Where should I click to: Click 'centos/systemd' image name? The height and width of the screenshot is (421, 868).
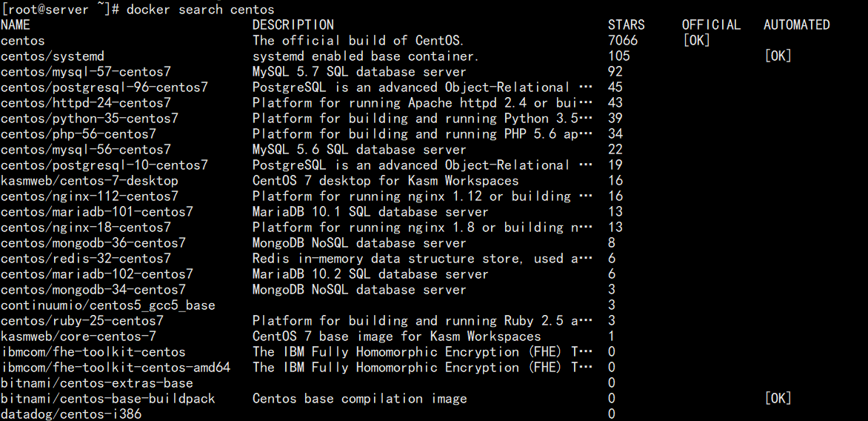click(x=53, y=56)
